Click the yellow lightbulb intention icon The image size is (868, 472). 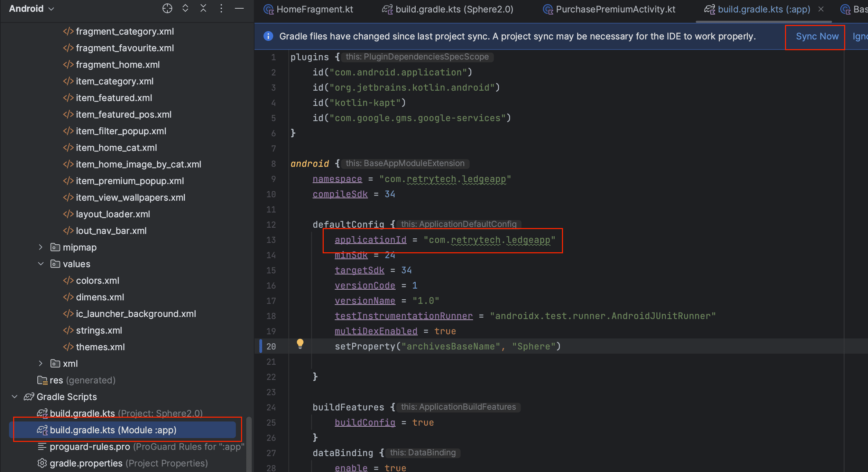300,344
